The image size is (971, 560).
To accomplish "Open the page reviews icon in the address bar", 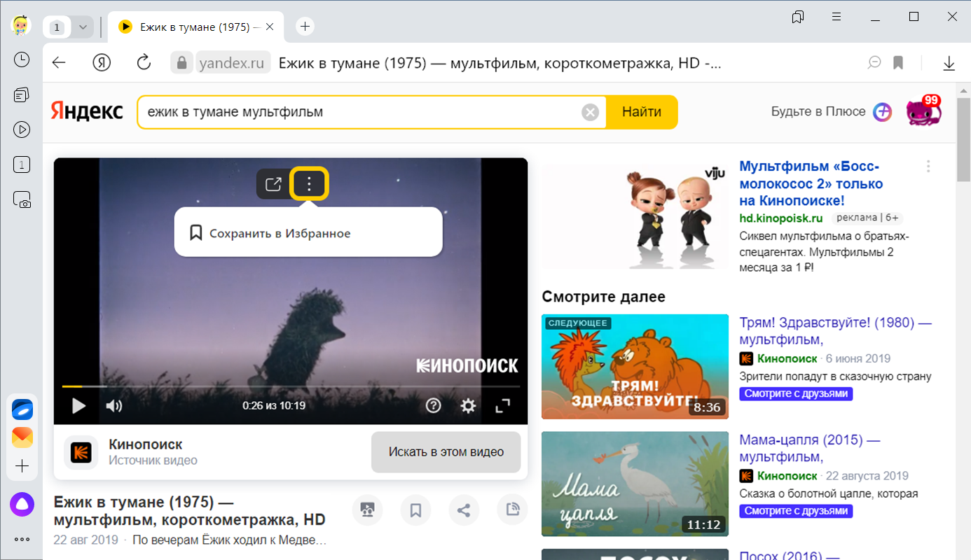I will 874,63.
